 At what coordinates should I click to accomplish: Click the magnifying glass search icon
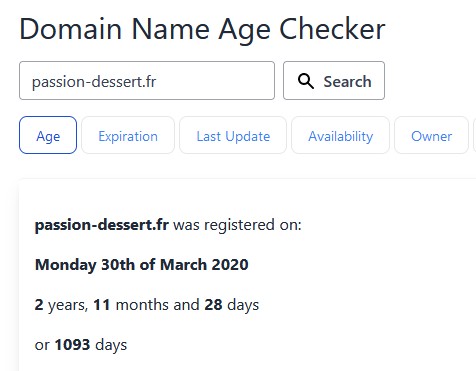point(306,81)
